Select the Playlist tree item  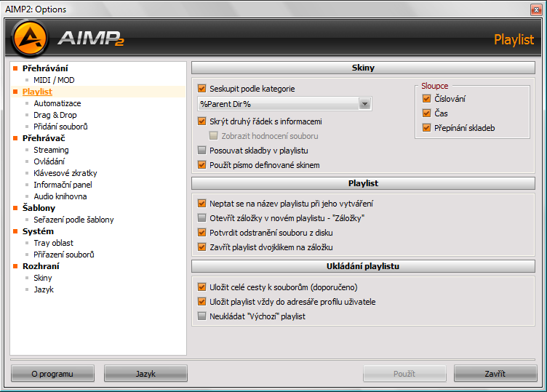point(37,92)
